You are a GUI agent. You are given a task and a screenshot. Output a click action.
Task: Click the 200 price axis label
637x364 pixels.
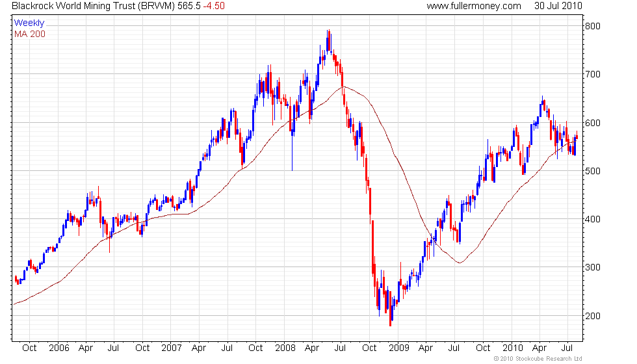pos(593,316)
